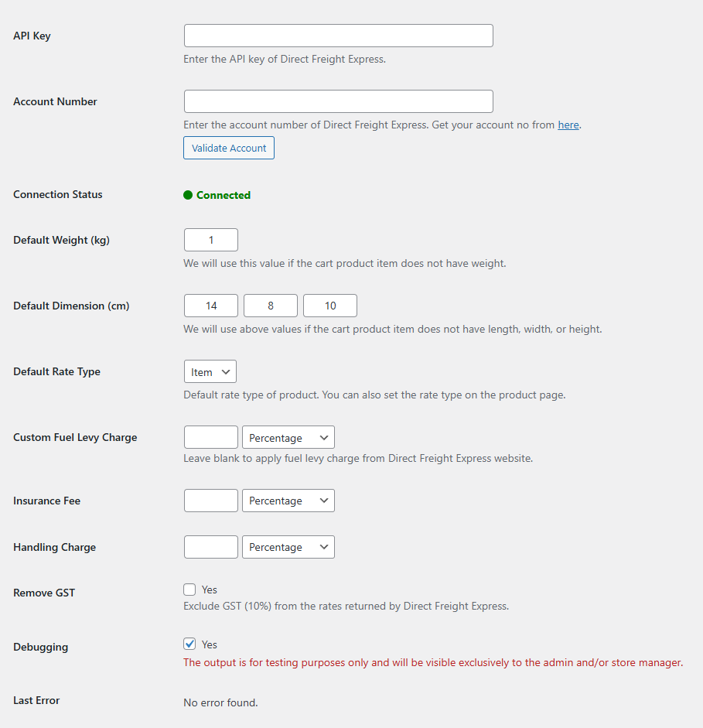
Task: Open the Insurance Fee Percentage dropdown
Action: 288,501
